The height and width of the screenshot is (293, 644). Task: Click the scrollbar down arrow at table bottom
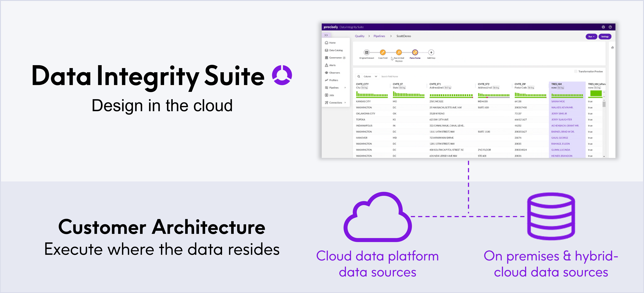[x=604, y=156]
